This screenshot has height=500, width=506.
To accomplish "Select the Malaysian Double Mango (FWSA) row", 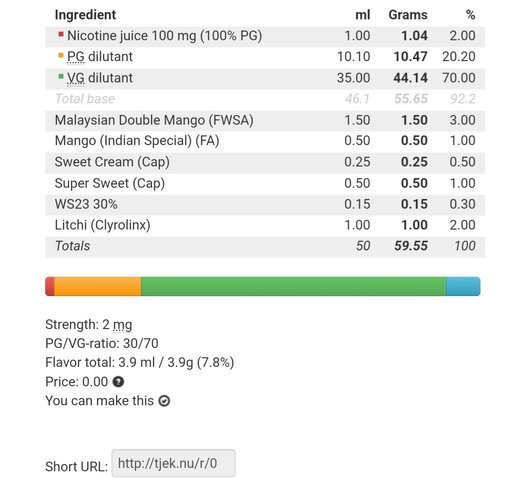I will [x=265, y=120].
